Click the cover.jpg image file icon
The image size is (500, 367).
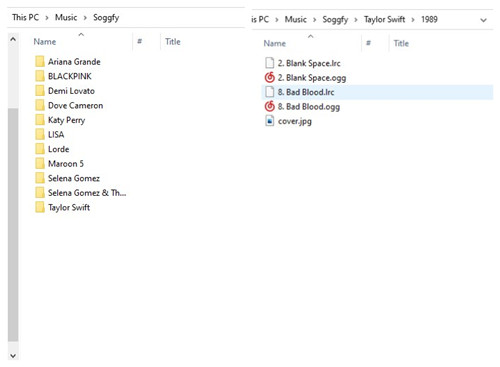tap(269, 121)
